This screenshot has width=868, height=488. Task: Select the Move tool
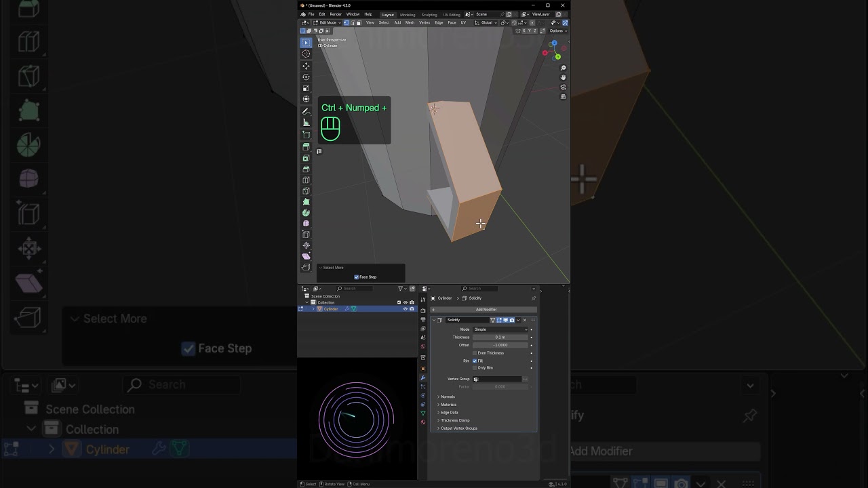click(x=306, y=66)
